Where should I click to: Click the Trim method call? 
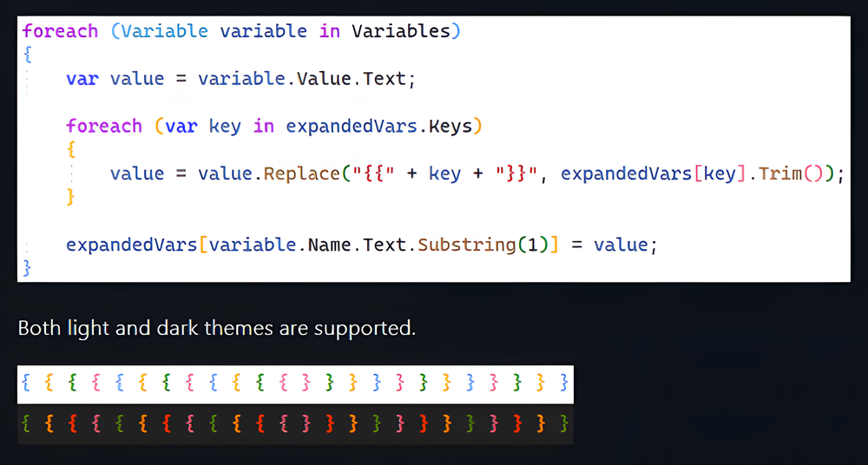click(x=779, y=174)
